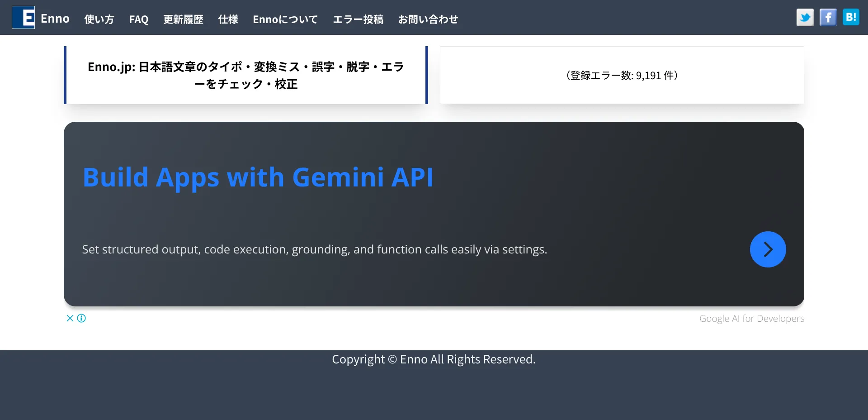
Task: Open the Enno home link text
Action: 55,19
